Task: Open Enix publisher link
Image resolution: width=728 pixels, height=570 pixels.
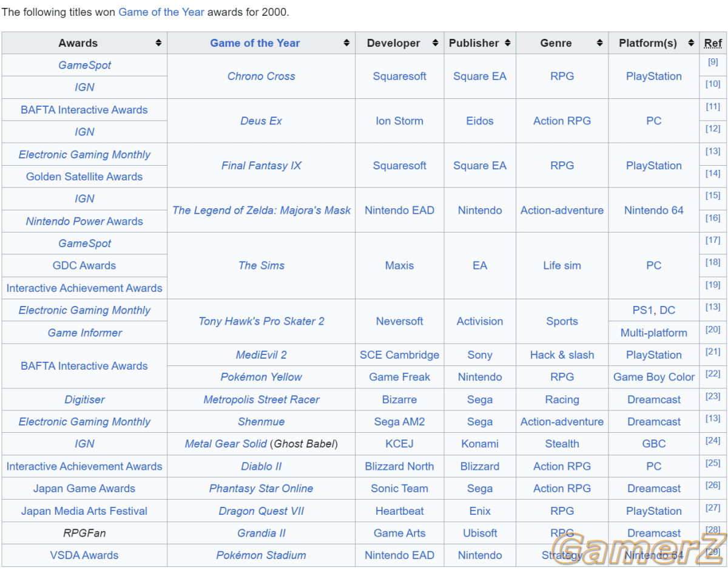Action: click(480, 511)
